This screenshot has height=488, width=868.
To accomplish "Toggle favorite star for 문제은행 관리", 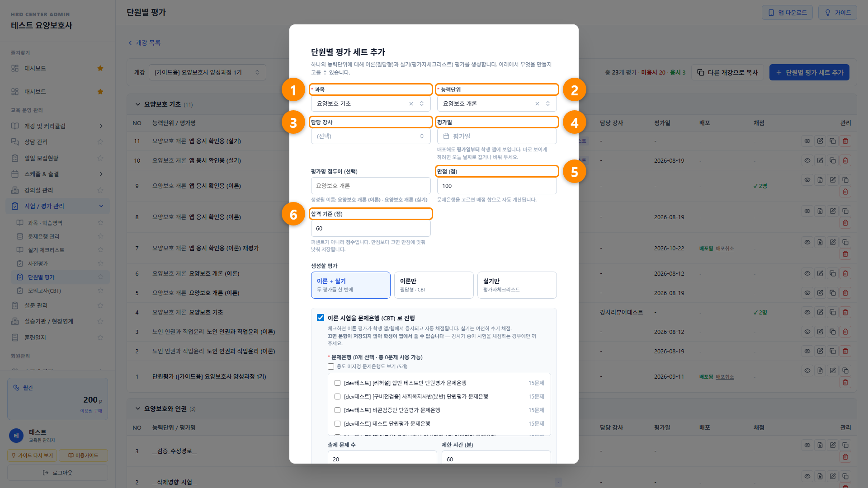I will pyautogui.click(x=100, y=236).
